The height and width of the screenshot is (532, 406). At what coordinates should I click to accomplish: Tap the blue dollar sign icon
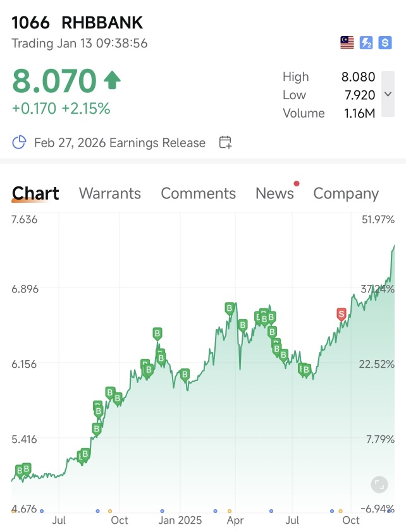pos(385,43)
